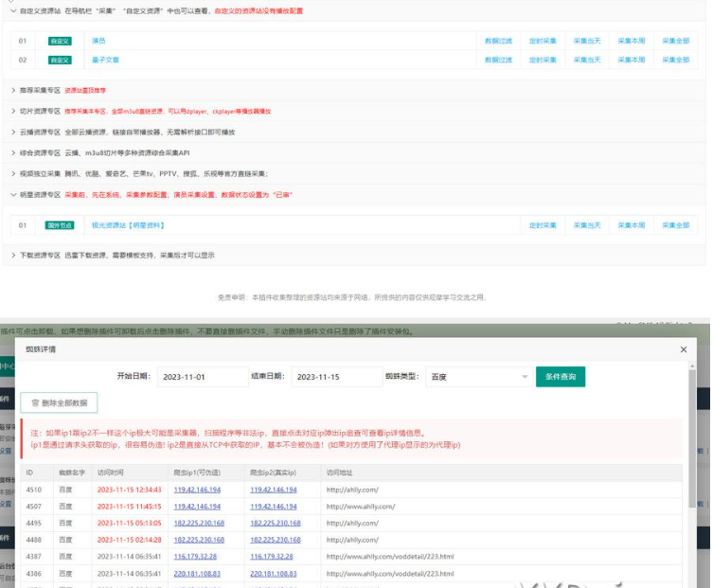
Task: Click the 开始日期 date field
Action: coord(203,377)
